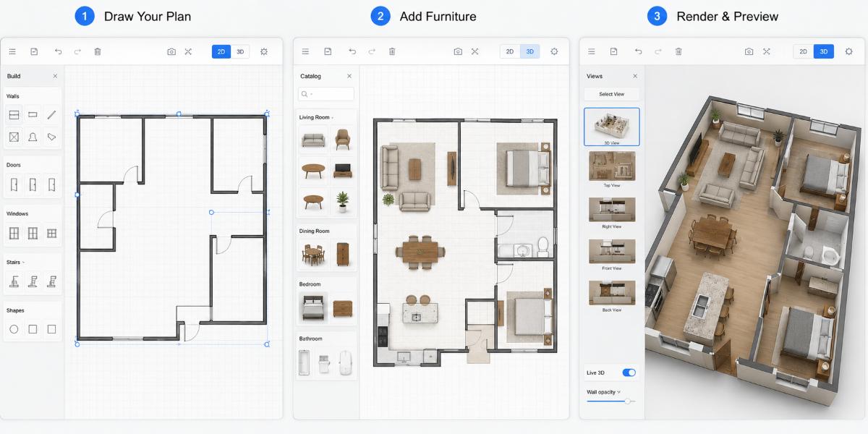This screenshot has width=868, height=434.
Task: Open the Wall opacity dropdown arrow
Action: (x=619, y=392)
